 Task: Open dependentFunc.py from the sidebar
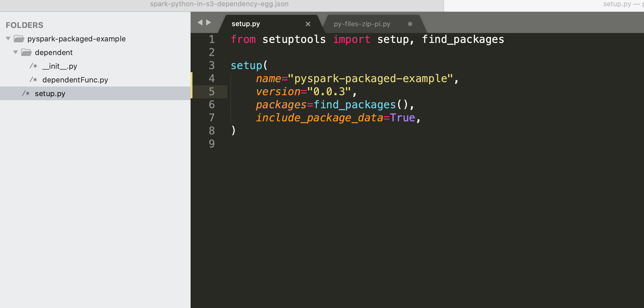pos(75,80)
